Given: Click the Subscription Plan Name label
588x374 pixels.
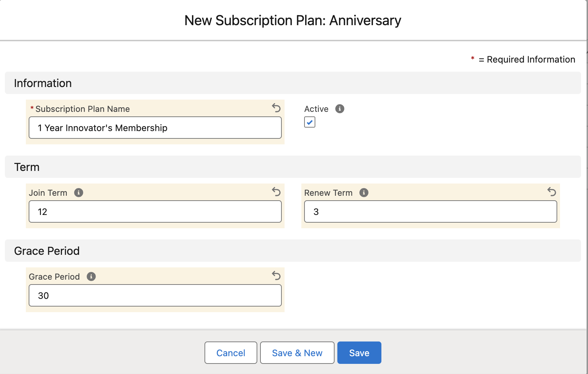Looking at the screenshot, I should tap(83, 109).
